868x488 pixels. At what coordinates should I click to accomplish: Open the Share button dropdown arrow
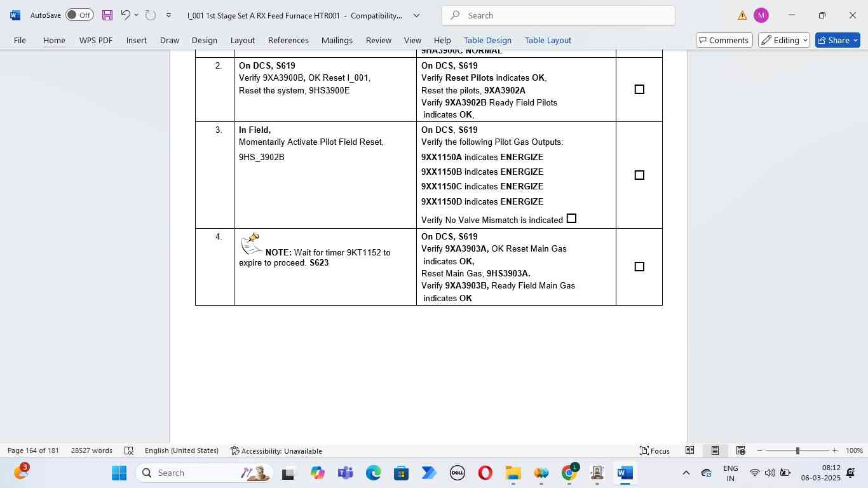(855, 40)
